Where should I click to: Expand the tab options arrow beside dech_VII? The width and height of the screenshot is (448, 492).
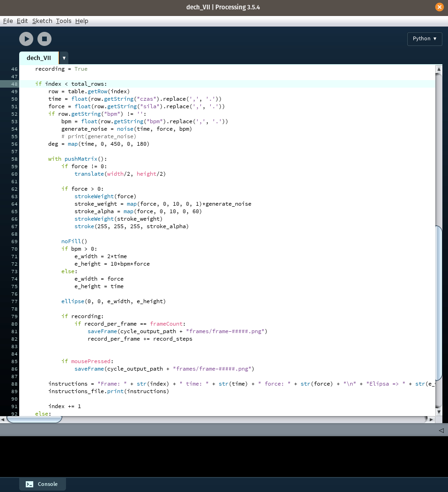pos(64,58)
